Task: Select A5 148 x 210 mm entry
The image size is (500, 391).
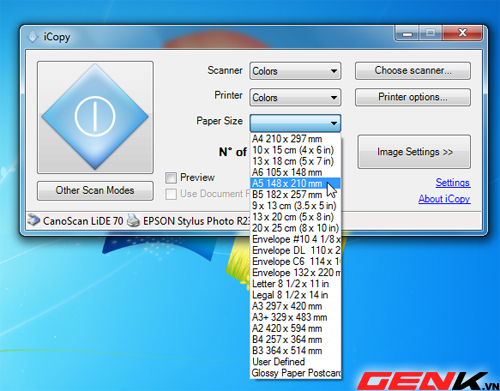Action: (x=295, y=183)
